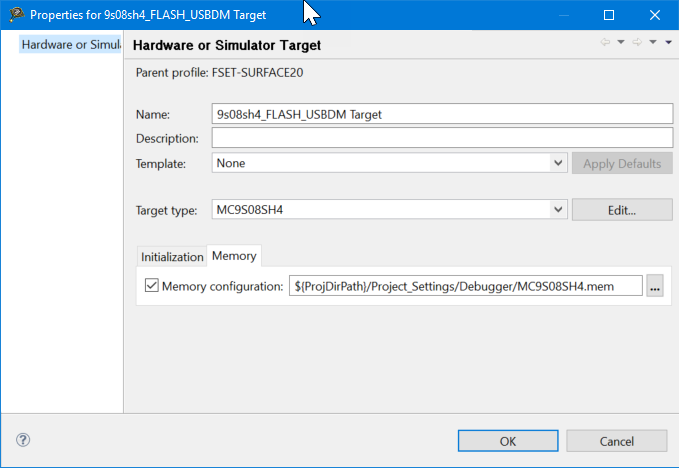Expand the Target type combo box
This screenshot has width=679, height=468.
tap(559, 210)
